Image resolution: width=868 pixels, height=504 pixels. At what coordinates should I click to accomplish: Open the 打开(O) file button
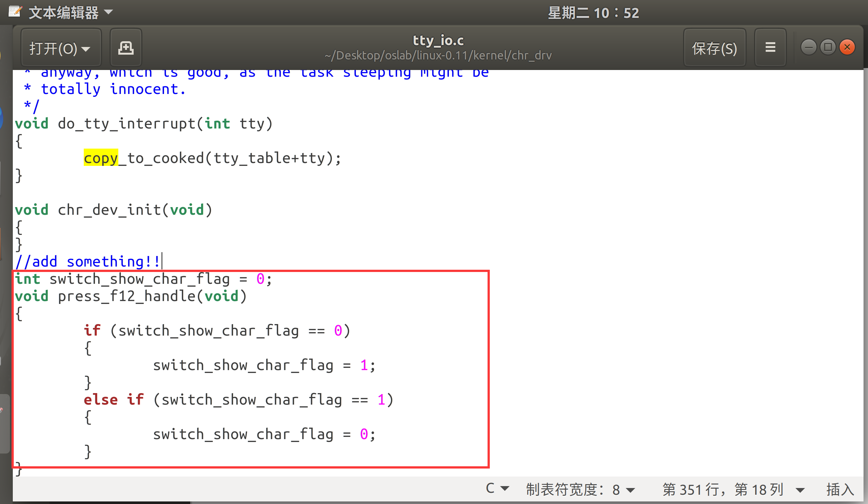pyautogui.click(x=61, y=48)
